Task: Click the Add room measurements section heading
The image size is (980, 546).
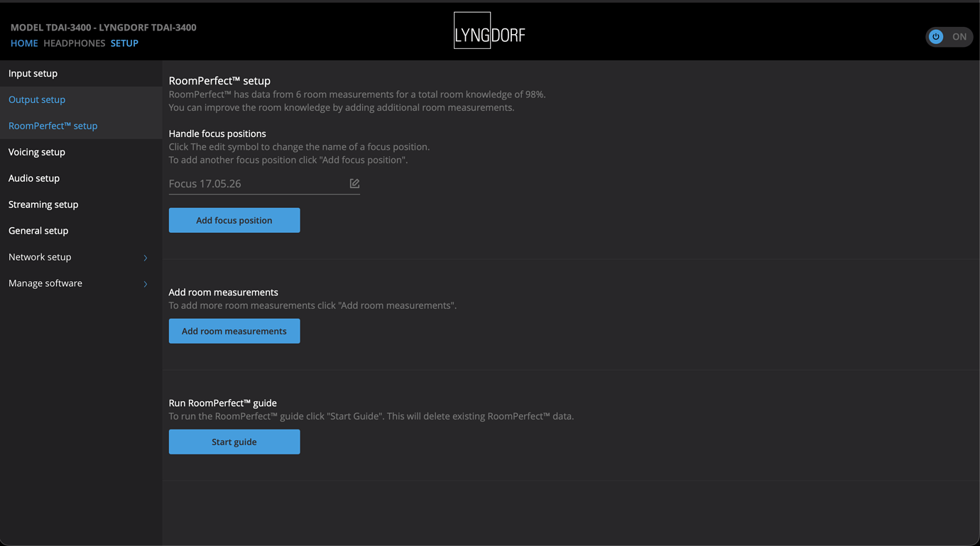Action: click(223, 292)
